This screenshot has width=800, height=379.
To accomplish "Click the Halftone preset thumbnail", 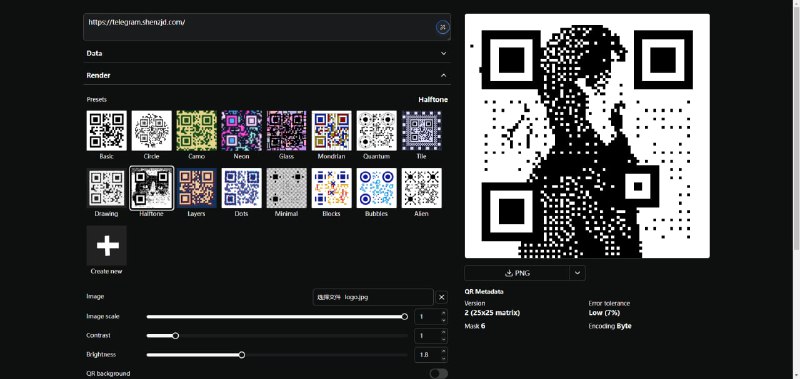I will [x=152, y=188].
